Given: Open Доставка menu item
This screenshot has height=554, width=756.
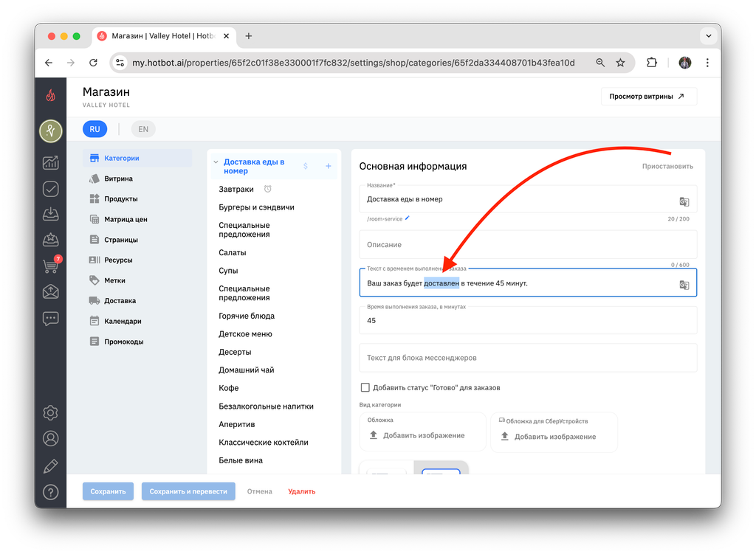Looking at the screenshot, I should pos(137,300).
